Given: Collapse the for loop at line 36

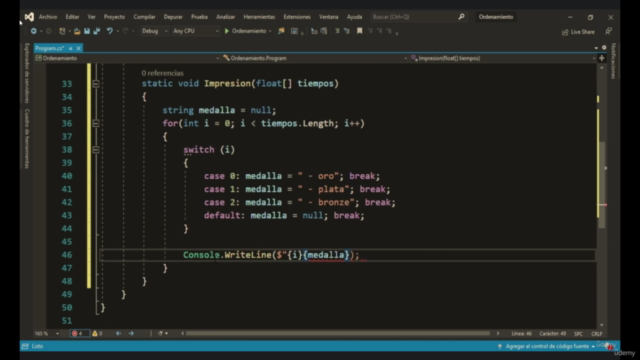Looking at the screenshot, I should (x=96, y=123).
